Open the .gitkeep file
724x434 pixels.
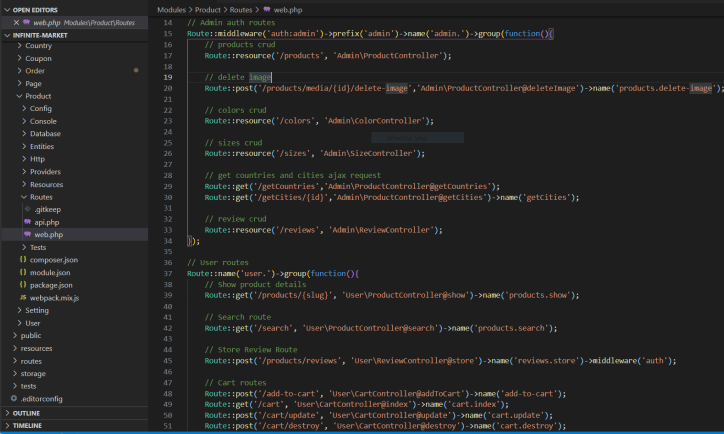coord(48,209)
